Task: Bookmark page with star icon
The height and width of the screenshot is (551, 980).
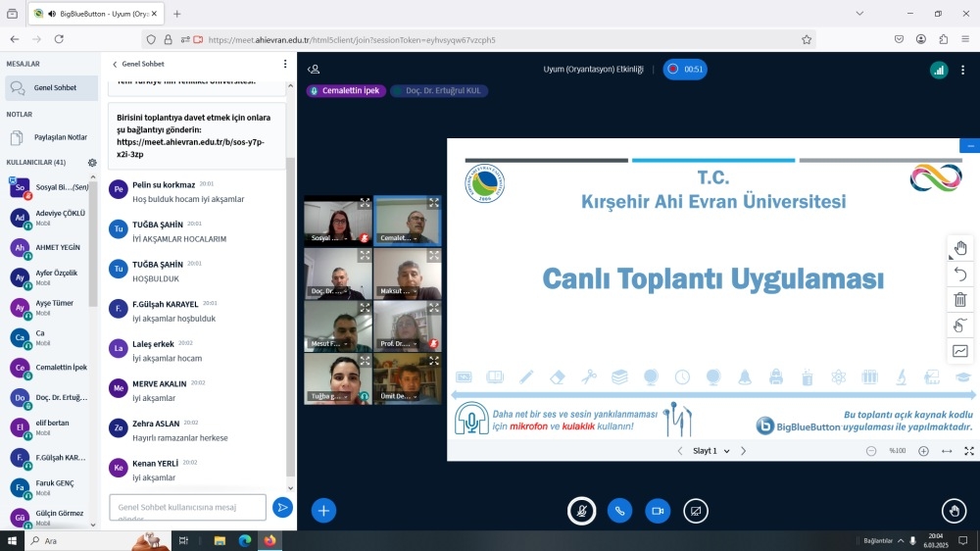Action: (x=807, y=39)
